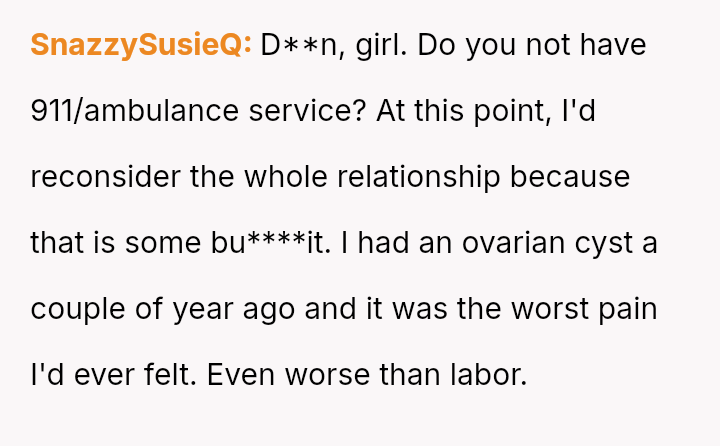Screen dimensions: 720x446
Task: Click the censored word "bu****it"
Action: (269, 243)
